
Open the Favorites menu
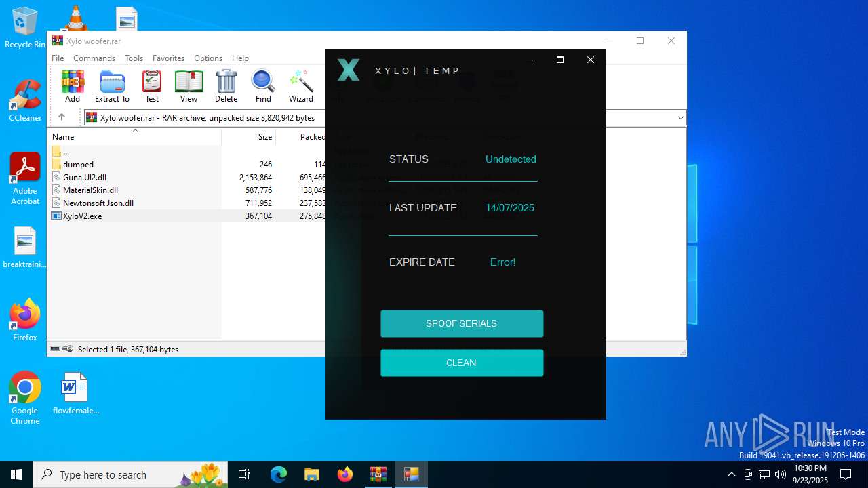pyautogui.click(x=168, y=58)
